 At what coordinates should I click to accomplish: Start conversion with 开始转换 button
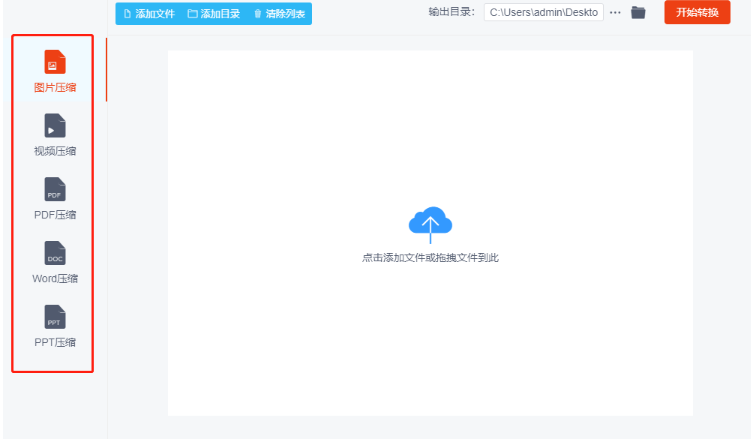[697, 12]
